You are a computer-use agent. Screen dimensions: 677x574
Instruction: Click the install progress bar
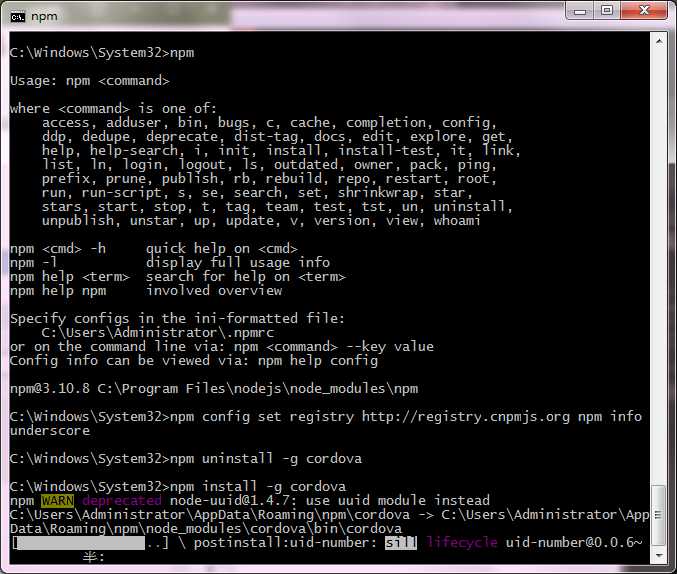90,543
